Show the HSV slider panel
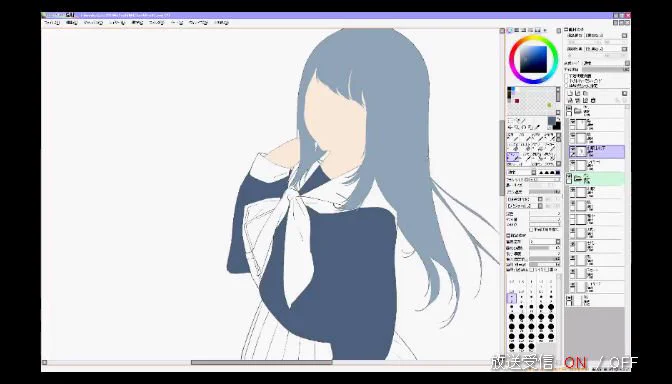Screen dimensions: 672x384 point(524,30)
